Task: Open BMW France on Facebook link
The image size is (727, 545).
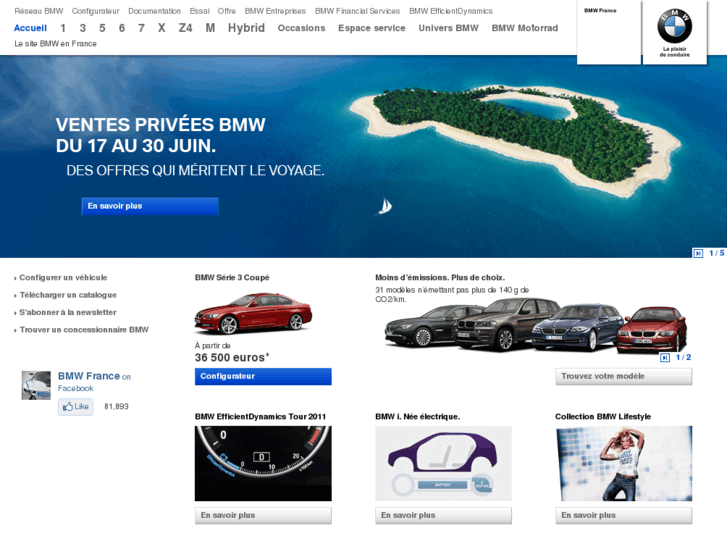Action: [94, 381]
